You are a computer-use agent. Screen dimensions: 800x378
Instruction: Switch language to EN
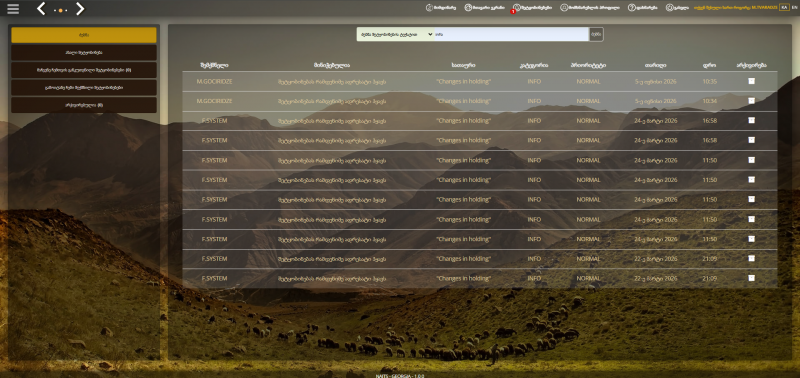[x=794, y=8]
